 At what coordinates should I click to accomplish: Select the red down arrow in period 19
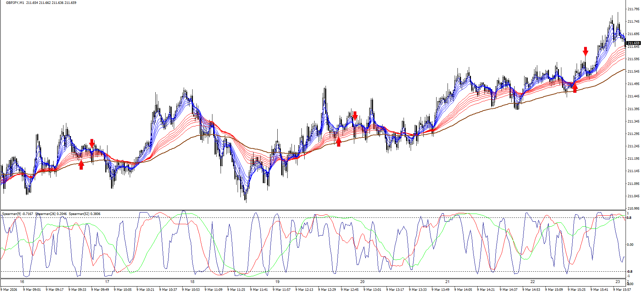355,115
